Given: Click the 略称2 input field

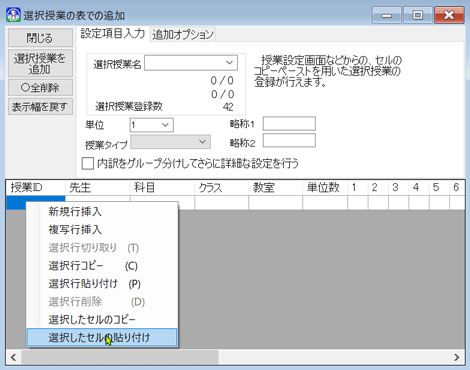Looking at the screenshot, I should click(x=289, y=140).
